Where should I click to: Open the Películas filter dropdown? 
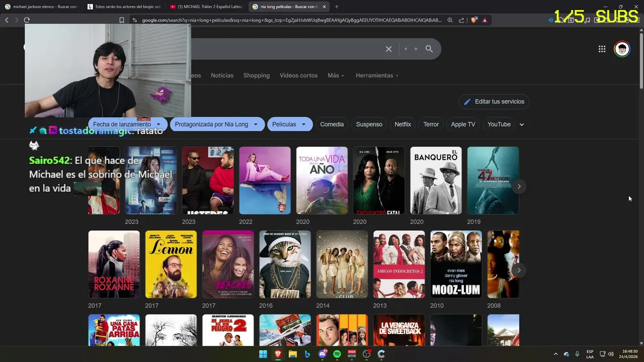pos(290,124)
